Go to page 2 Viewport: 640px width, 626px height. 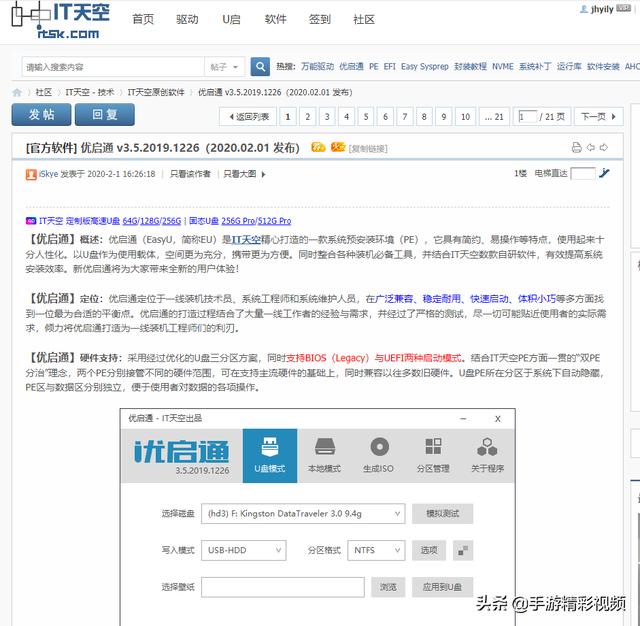(307, 117)
